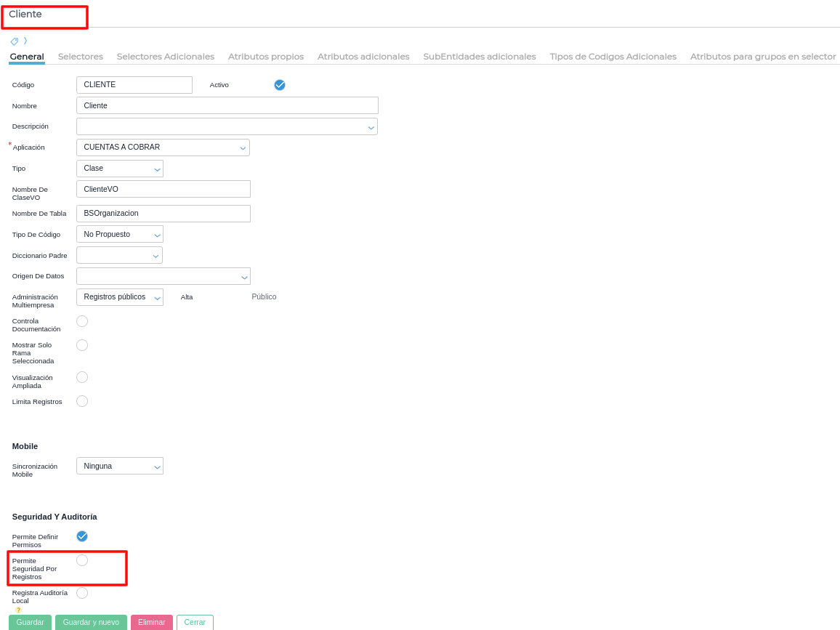Viewport: 840px width, 630px height.
Task: Enable Permite Seguridad Por Registros
Action: (x=82, y=560)
